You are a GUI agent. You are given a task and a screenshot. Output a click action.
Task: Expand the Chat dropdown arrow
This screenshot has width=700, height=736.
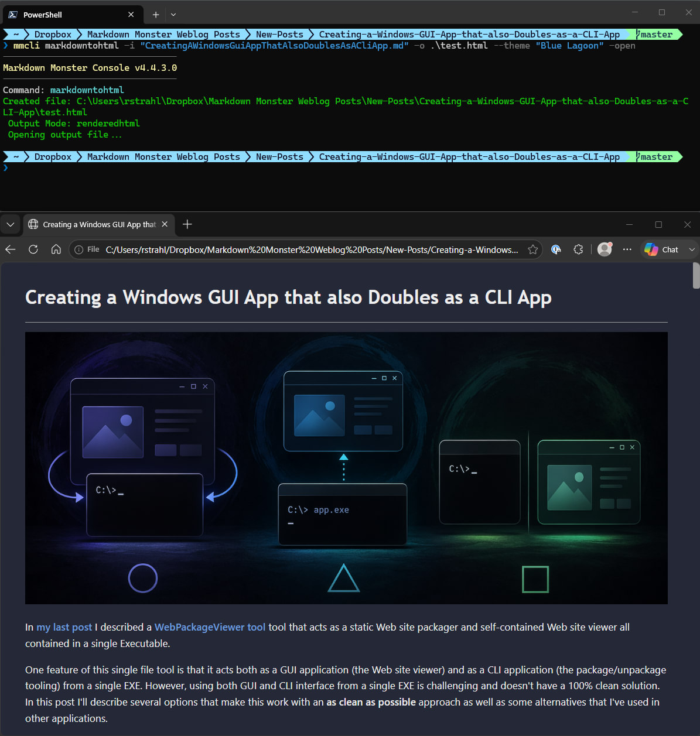692,249
